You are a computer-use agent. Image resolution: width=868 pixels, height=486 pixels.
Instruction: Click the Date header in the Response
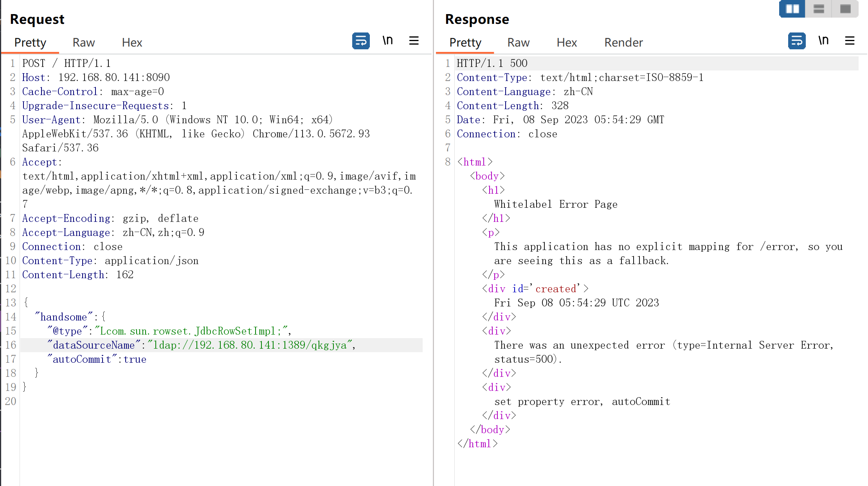pos(560,120)
